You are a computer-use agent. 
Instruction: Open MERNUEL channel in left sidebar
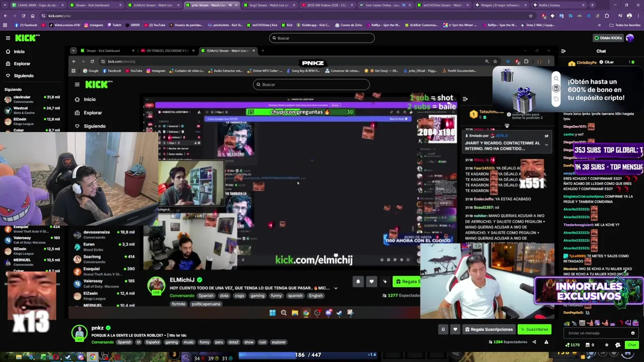pyautogui.click(x=31, y=262)
